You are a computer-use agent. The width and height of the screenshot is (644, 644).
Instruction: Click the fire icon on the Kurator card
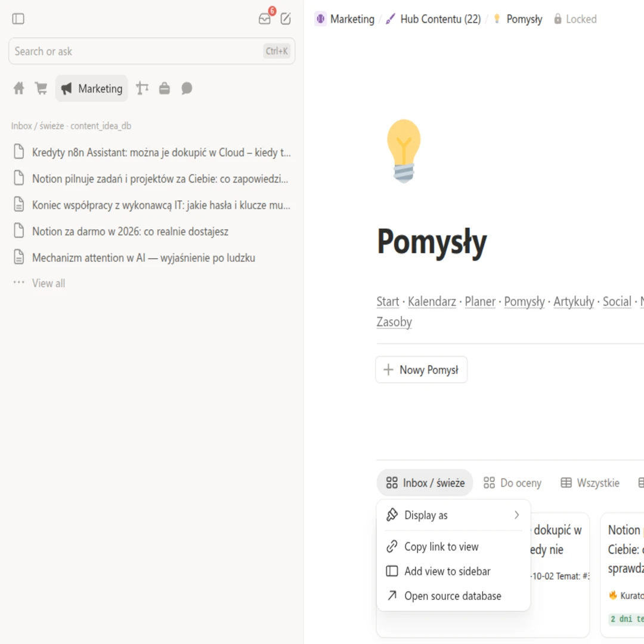[x=613, y=595]
